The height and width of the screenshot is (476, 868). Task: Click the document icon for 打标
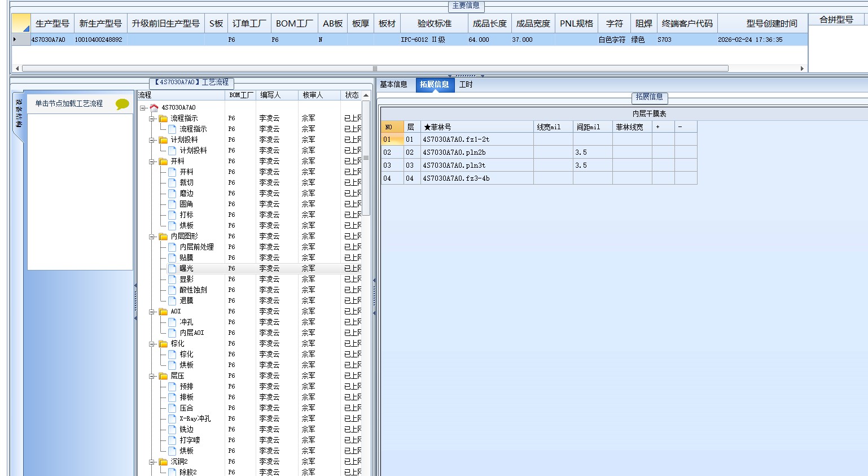(x=172, y=215)
